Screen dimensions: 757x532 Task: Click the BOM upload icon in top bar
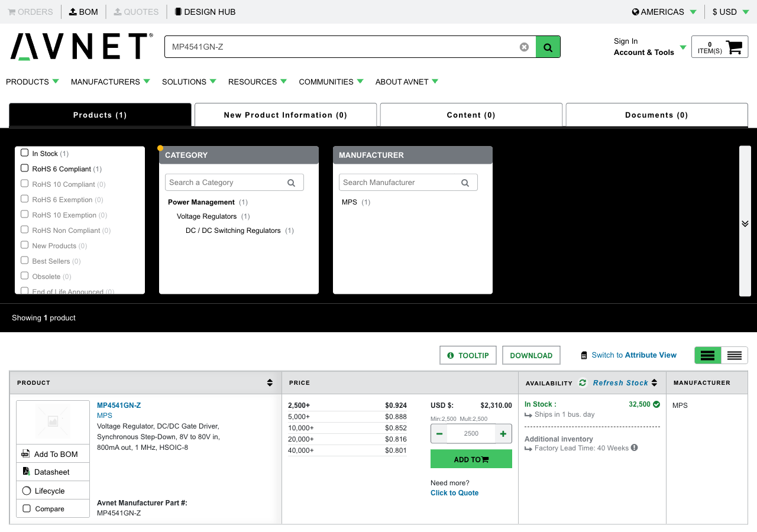[x=73, y=11]
